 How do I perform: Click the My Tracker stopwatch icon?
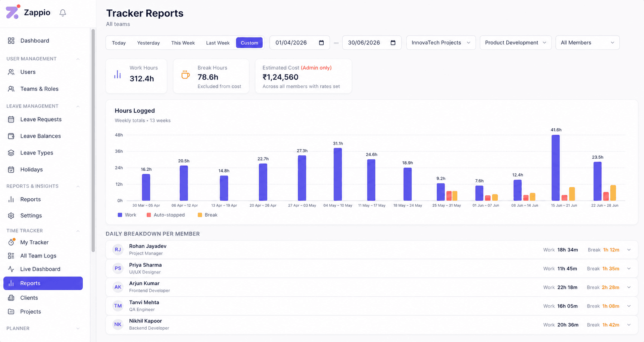pyautogui.click(x=11, y=242)
